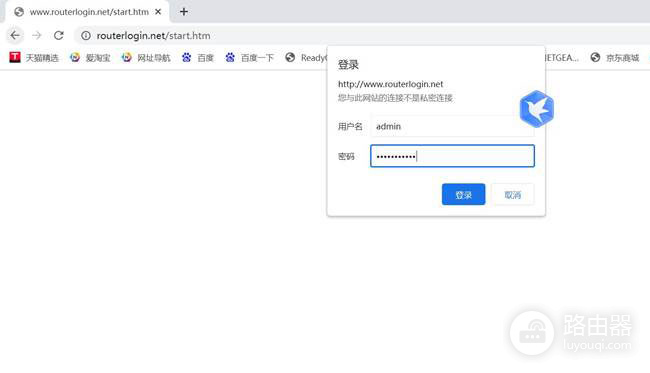
Task: Select the www.routerlogin.net/start.htm tab
Action: click(88, 12)
